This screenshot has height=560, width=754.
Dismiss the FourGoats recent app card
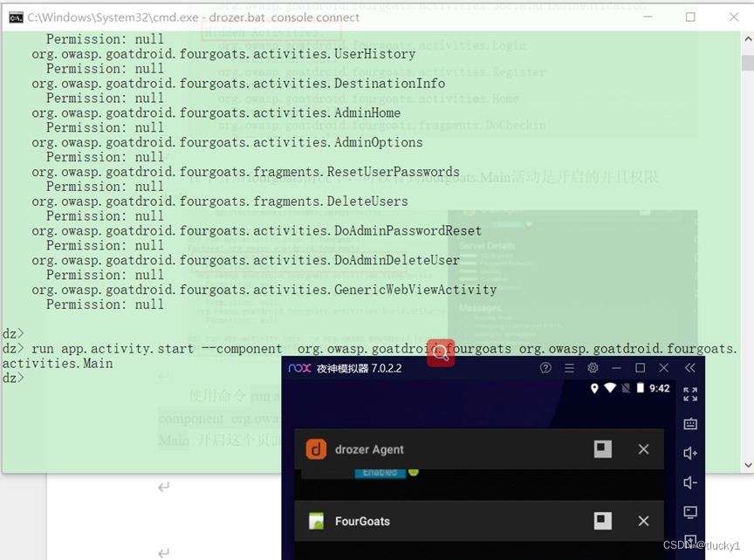click(x=643, y=521)
